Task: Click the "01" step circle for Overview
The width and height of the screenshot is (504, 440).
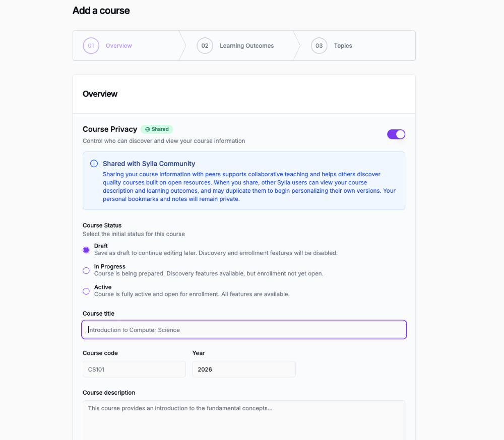Action: coord(91,45)
